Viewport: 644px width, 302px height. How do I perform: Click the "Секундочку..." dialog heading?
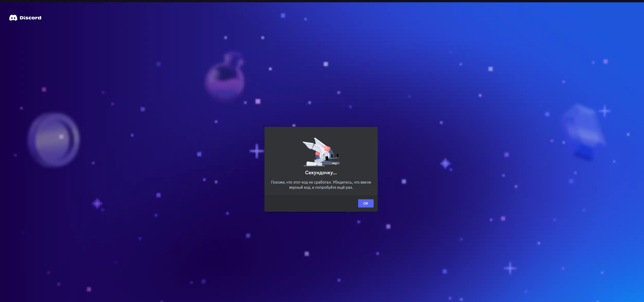[321, 173]
